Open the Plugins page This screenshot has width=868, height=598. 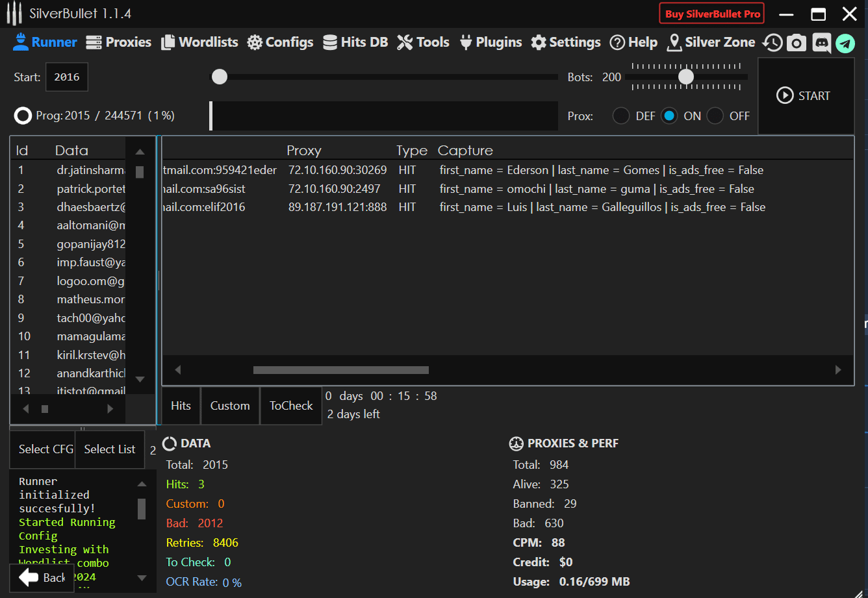491,42
